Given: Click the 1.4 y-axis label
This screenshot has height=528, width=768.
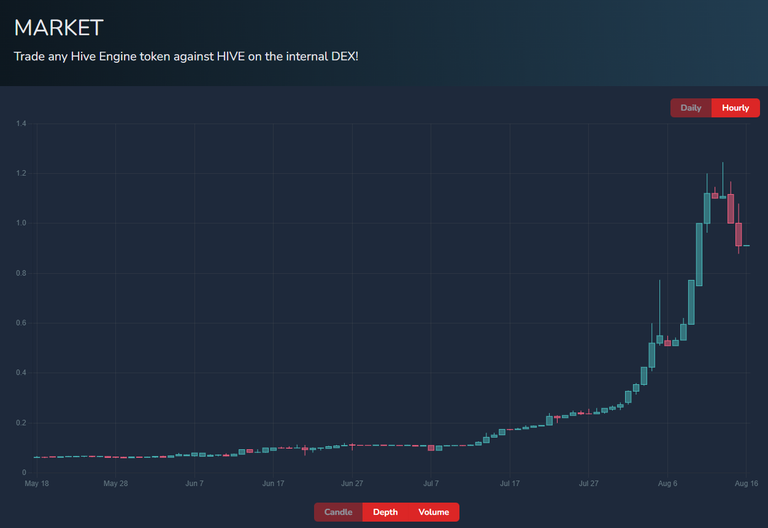Looking at the screenshot, I should (21, 123).
